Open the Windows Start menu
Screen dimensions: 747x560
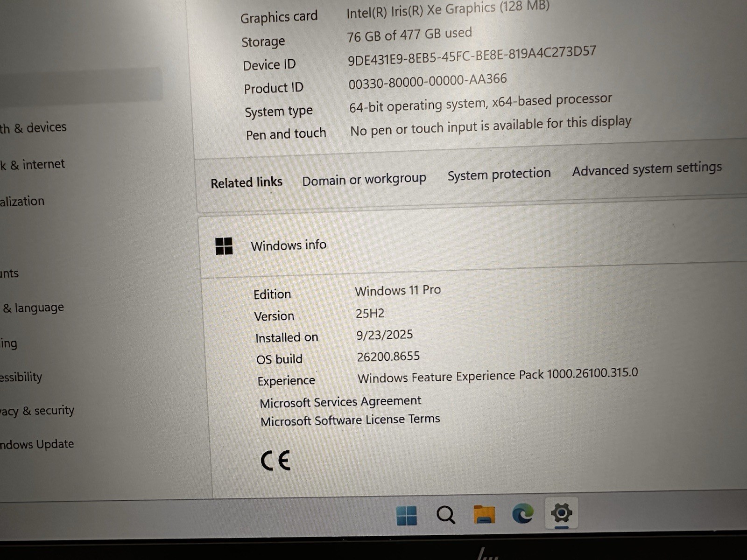pyautogui.click(x=407, y=516)
